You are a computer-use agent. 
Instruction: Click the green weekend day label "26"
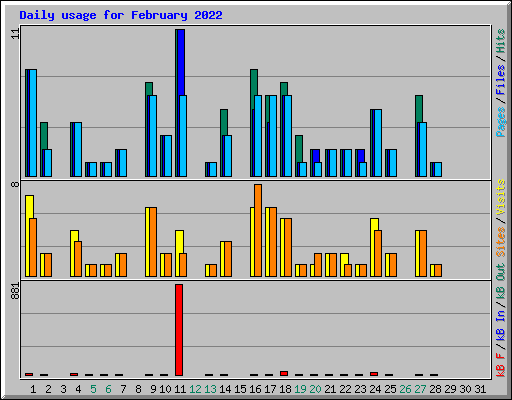(x=405, y=389)
